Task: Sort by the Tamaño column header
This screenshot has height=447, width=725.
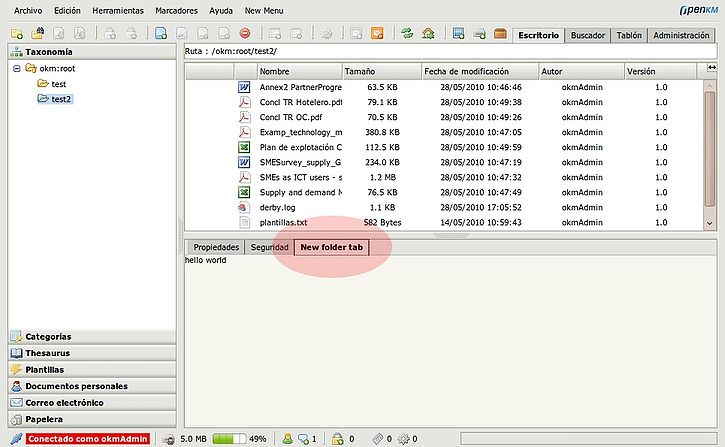Action: (381, 71)
